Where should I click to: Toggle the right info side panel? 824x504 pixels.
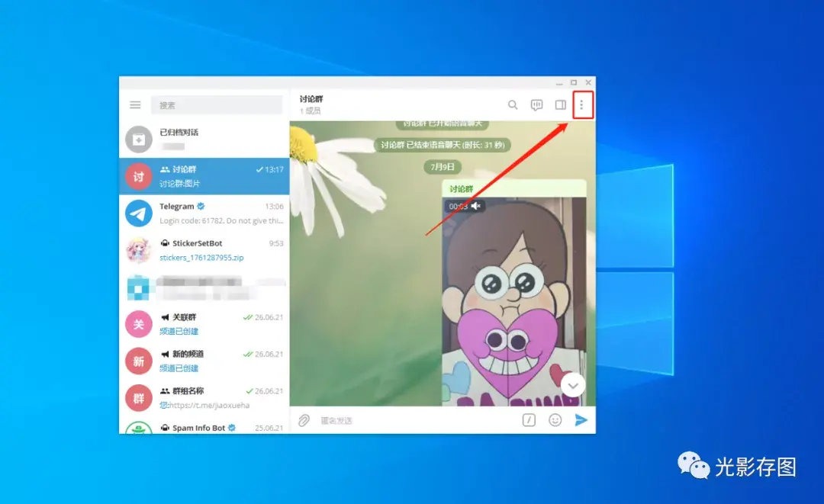561,105
